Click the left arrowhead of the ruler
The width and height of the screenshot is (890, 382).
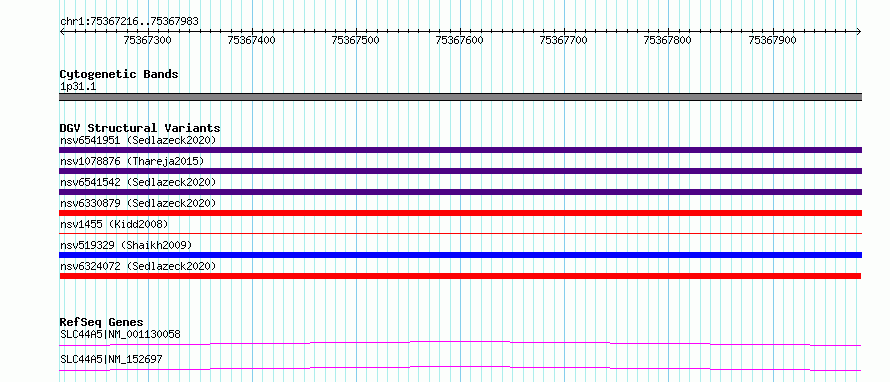62,31
